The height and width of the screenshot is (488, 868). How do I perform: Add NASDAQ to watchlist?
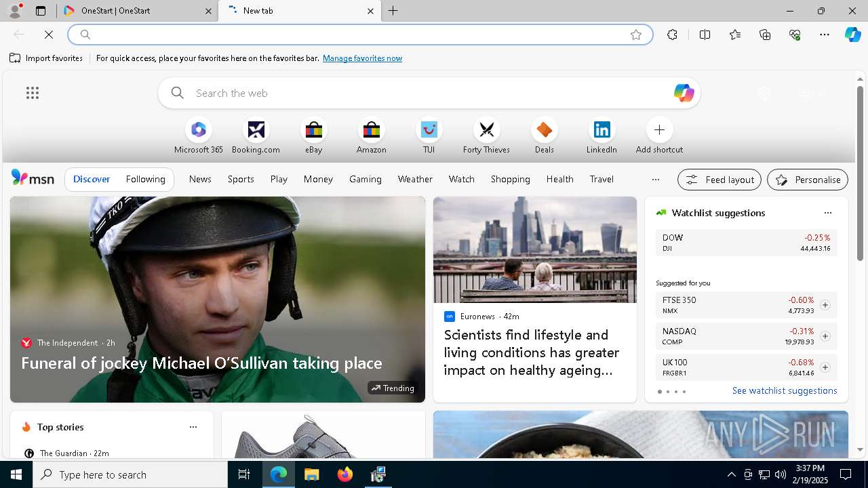[x=825, y=336]
